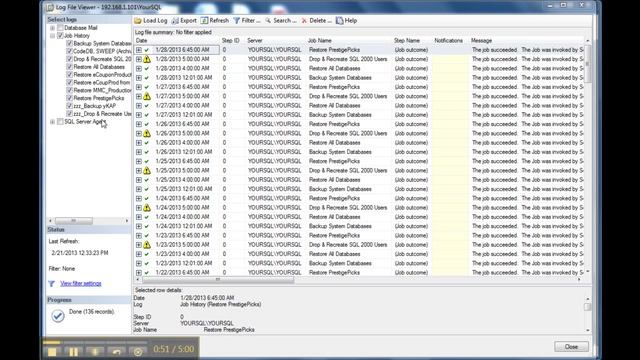
Task: Click warning icon on 1/27/2013 5:00:00 AM row
Action: tap(147, 96)
